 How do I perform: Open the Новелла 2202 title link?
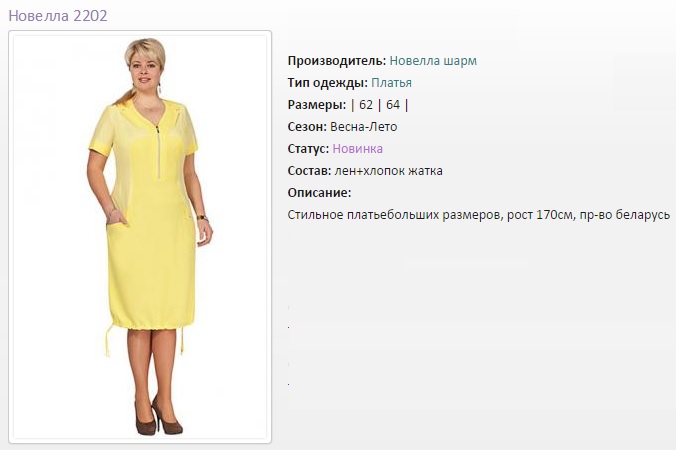58,16
